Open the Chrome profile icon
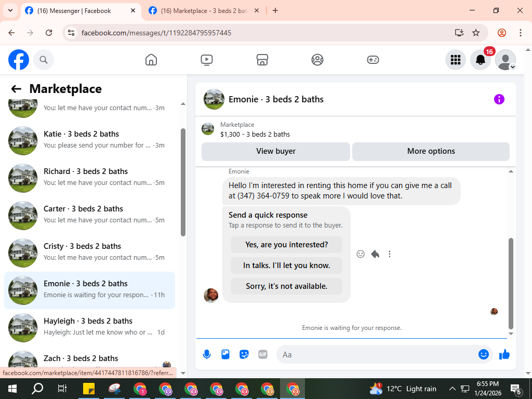532x399 pixels. coord(502,33)
